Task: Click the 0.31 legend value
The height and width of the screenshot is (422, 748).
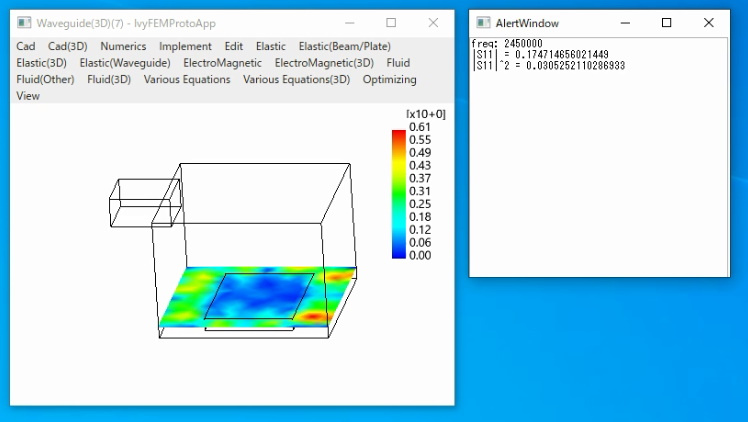Action: coord(420,191)
